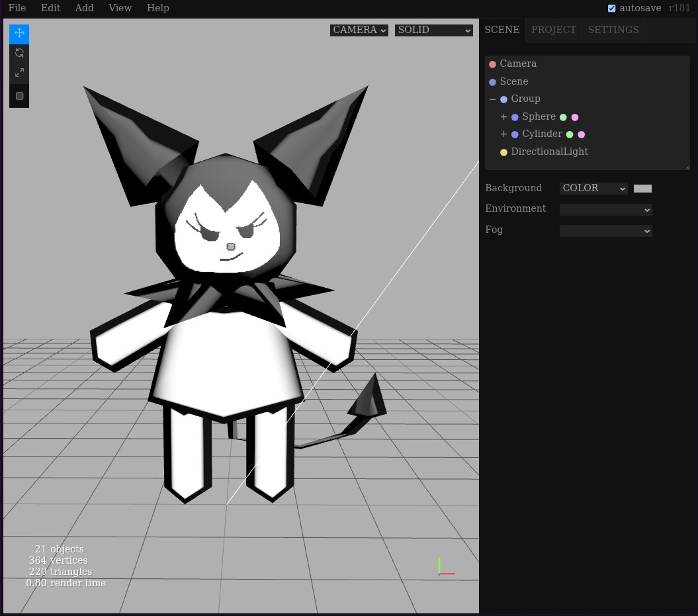Open the SOLID shading mode dropdown
This screenshot has height=616, width=698.
(x=434, y=30)
